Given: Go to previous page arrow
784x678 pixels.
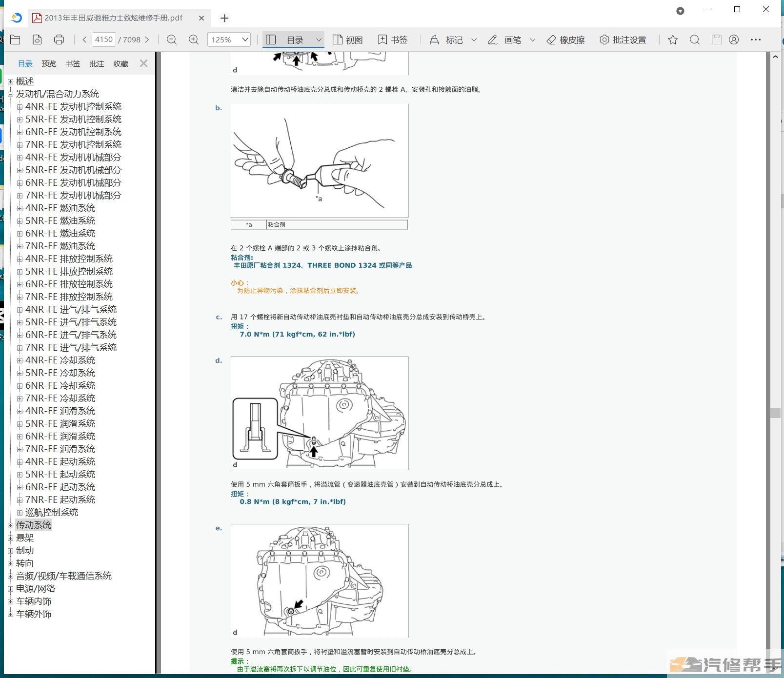Looking at the screenshot, I should [84, 40].
